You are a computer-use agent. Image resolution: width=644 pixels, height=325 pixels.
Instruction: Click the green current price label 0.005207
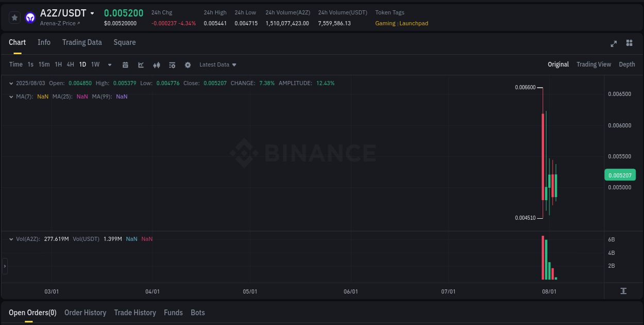(x=620, y=175)
